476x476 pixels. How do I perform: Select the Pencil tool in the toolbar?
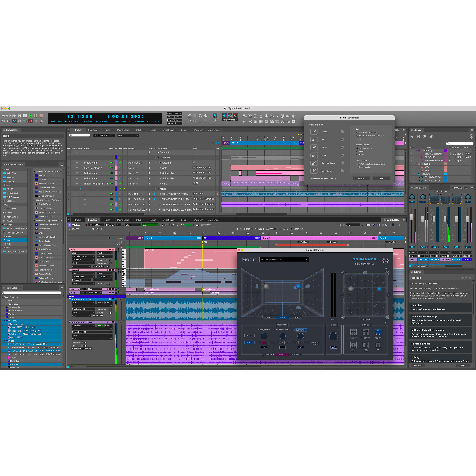click(x=215, y=121)
